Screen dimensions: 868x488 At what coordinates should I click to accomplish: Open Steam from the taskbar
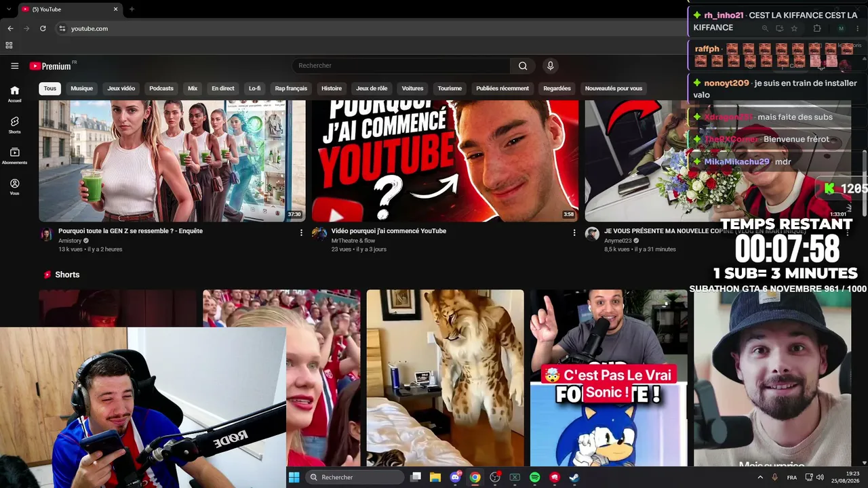[574, 477]
